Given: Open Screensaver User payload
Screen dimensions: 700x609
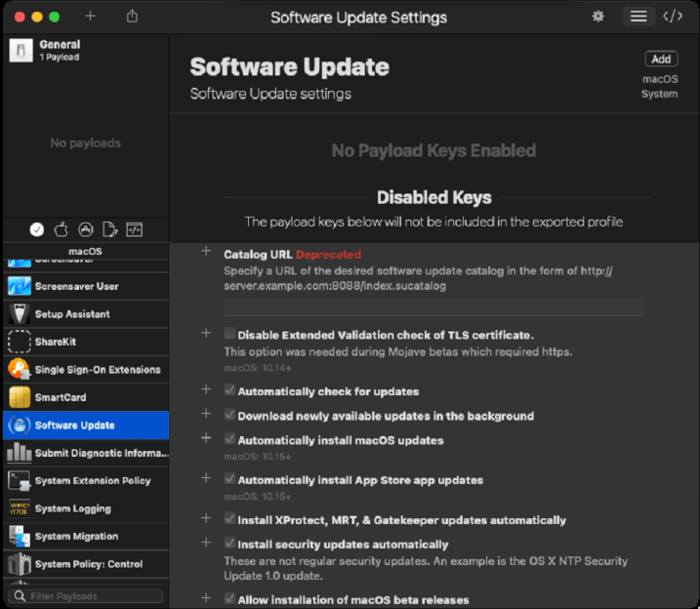Looking at the screenshot, I should 86,286.
